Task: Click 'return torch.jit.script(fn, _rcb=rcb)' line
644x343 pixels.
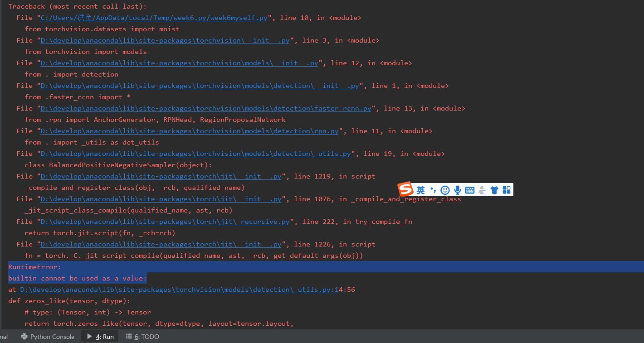Action: click(100, 233)
